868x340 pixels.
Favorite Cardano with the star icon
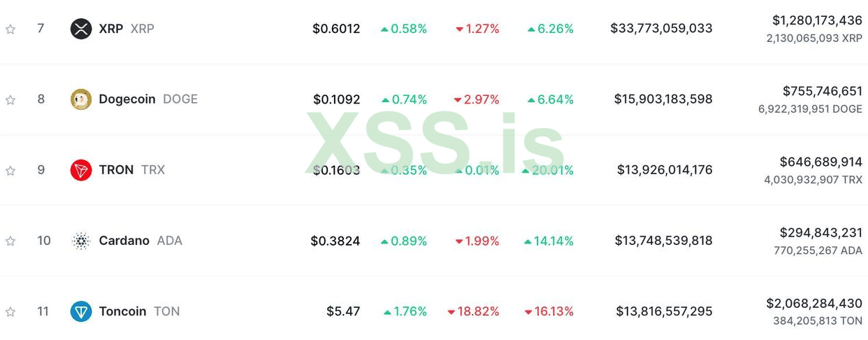(10, 241)
